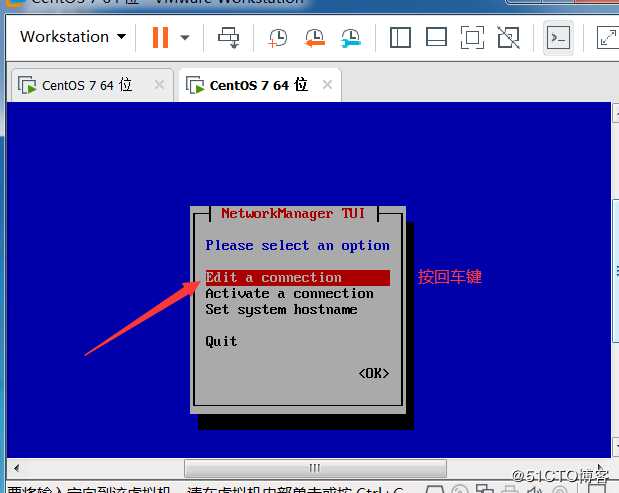Pause the virtual machine with orange button
Screen dimensions: 619x493
[160, 37]
